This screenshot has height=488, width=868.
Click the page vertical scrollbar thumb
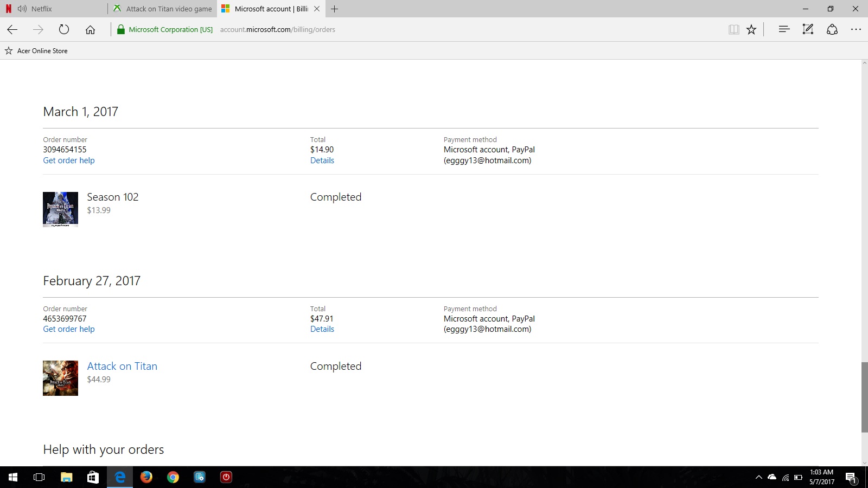point(864,397)
